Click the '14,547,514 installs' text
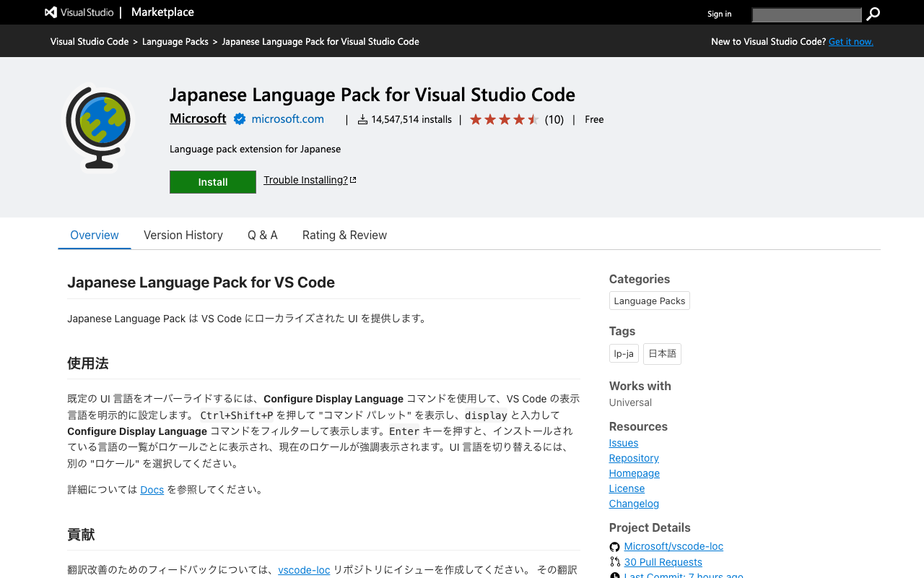Viewport: 924px width, 578px height. (x=411, y=119)
